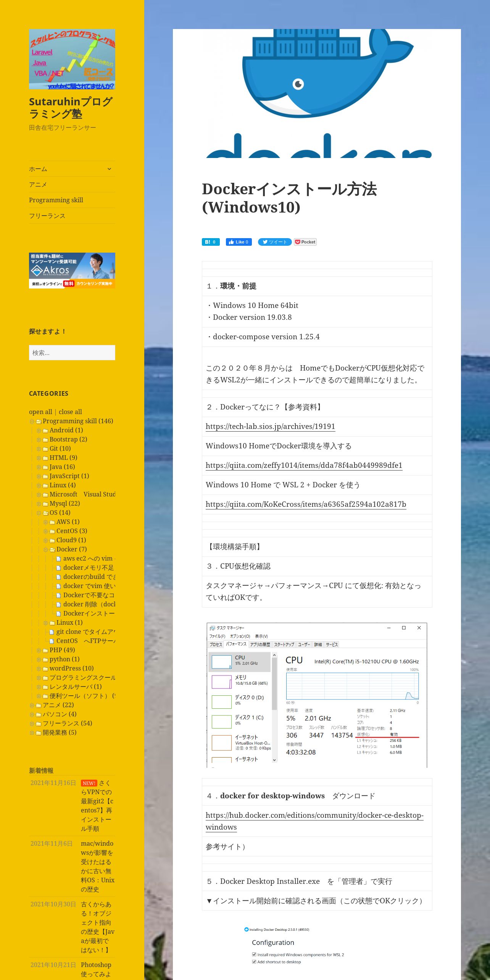Viewport: 490px width, 980px height.
Task: Open the Linux (4) category
Action: (x=63, y=485)
